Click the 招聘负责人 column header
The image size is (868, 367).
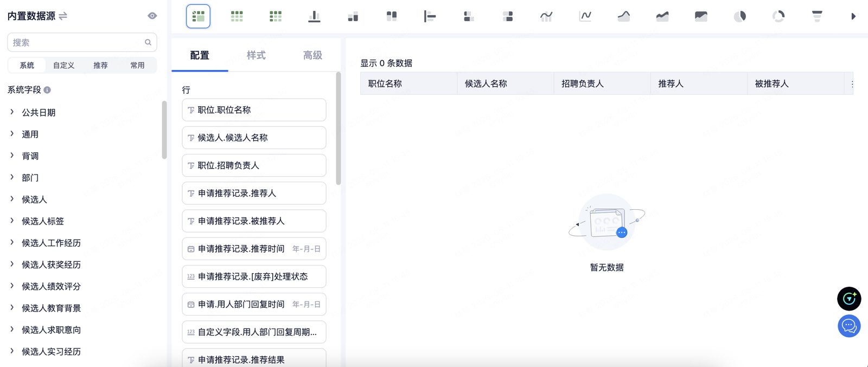(x=602, y=83)
